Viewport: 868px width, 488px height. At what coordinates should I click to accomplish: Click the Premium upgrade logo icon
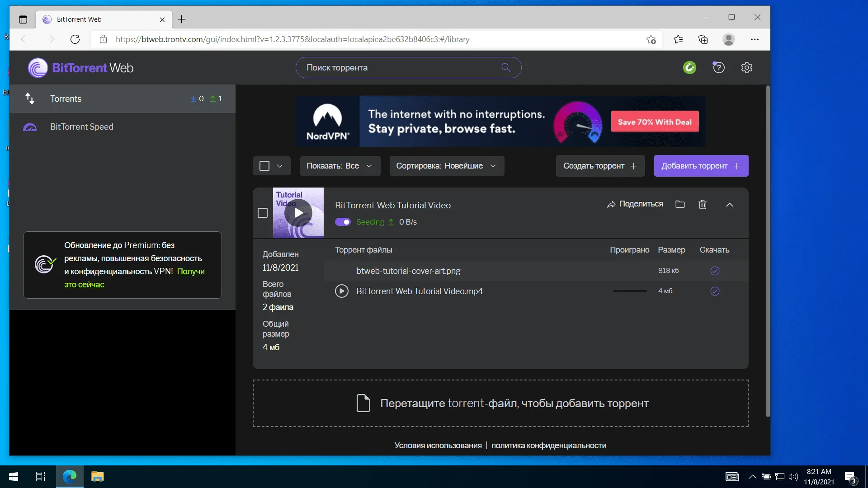pyautogui.click(x=45, y=264)
